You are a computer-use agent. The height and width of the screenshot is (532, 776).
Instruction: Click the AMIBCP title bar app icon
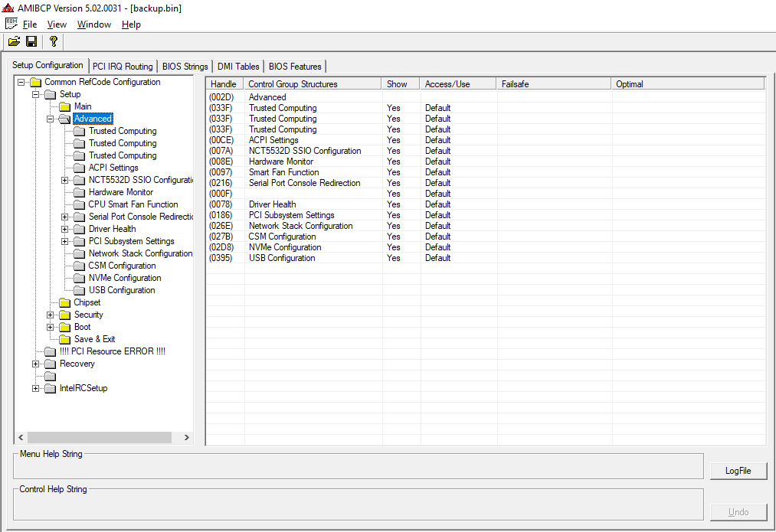[x=8, y=8]
